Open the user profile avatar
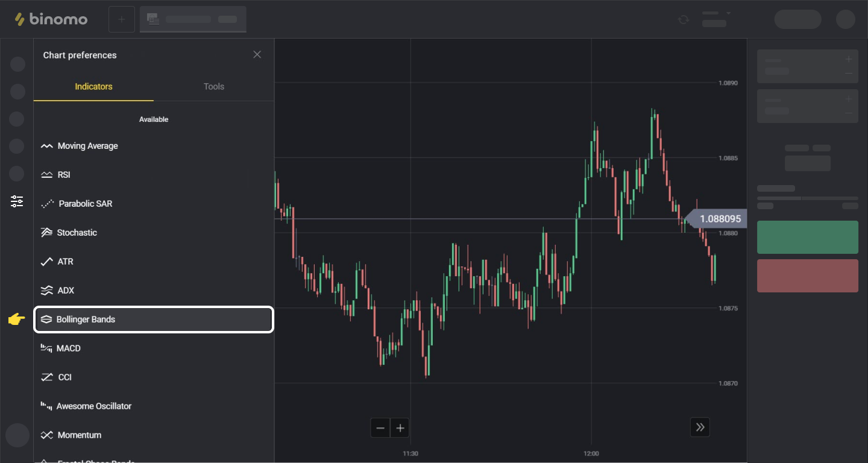The width and height of the screenshot is (868, 463). coord(846,19)
